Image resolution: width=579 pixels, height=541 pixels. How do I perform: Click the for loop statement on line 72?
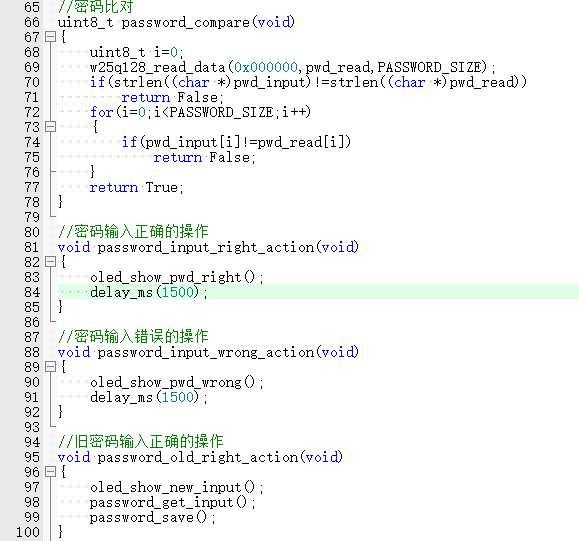coord(201,112)
